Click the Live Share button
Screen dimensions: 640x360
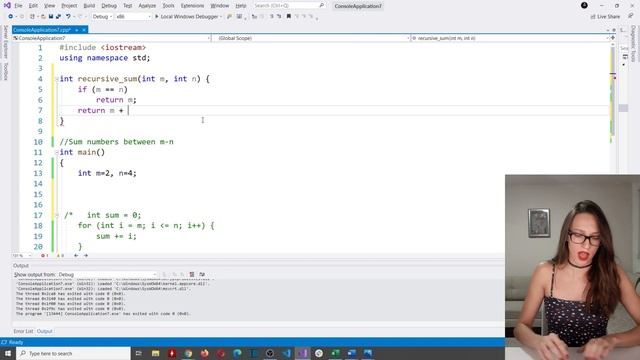point(605,17)
